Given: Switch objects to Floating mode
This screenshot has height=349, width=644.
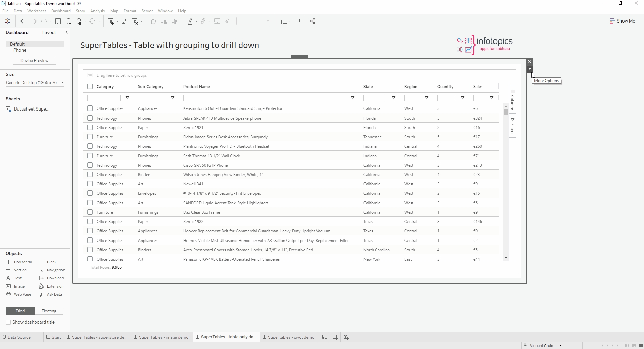Looking at the screenshot, I should coord(49,311).
